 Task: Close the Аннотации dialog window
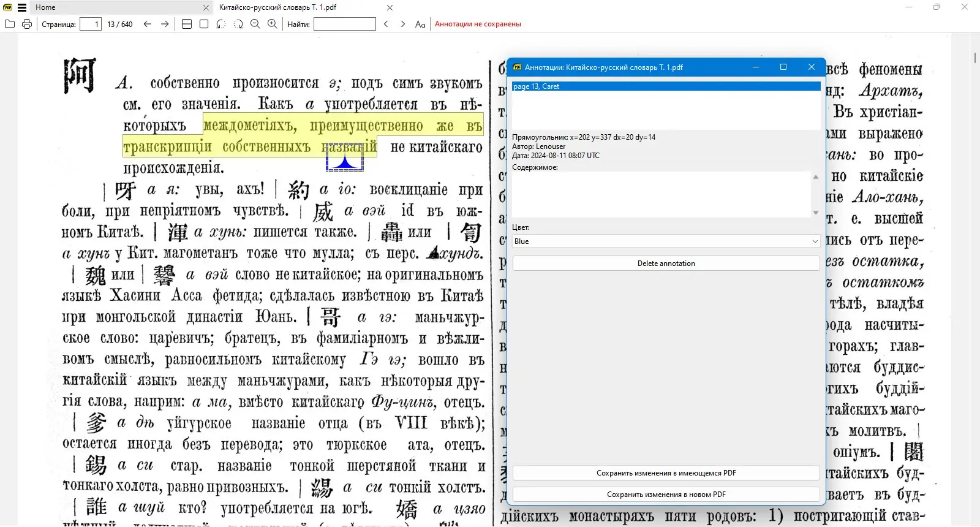click(812, 67)
